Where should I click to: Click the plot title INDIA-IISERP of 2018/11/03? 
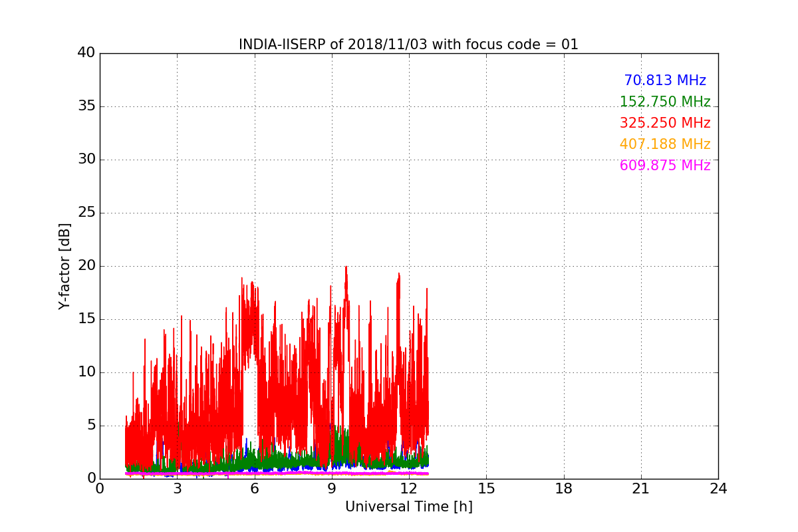click(408, 45)
